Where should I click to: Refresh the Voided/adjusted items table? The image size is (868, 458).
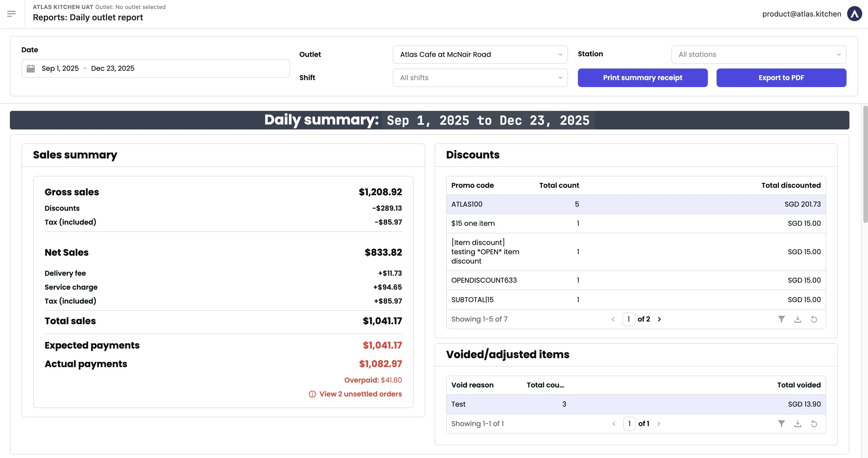(814, 424)
